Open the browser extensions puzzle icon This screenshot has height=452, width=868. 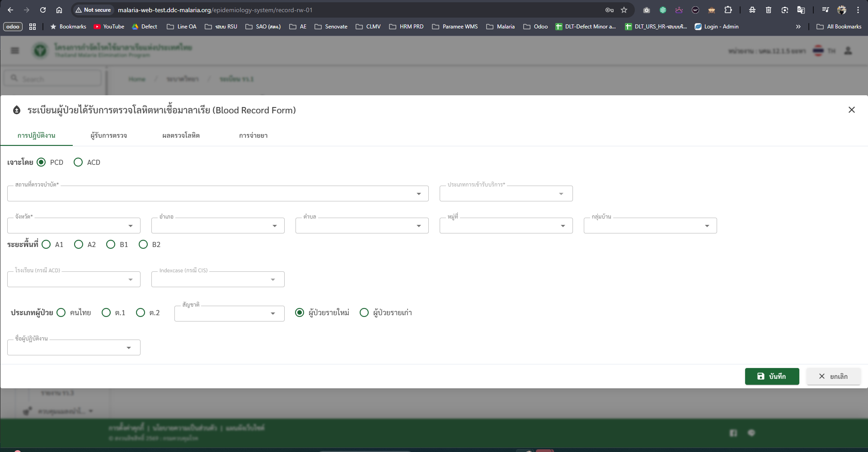(728, 10)
